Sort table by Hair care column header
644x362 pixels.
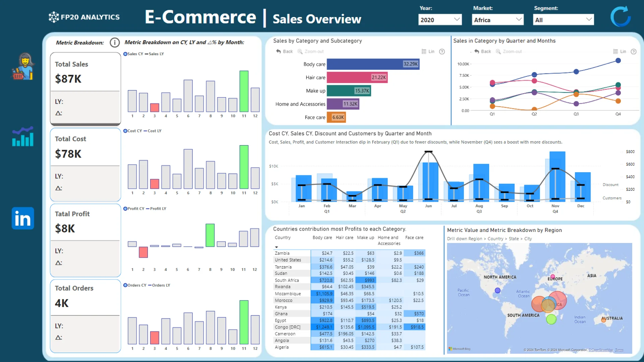344,238
